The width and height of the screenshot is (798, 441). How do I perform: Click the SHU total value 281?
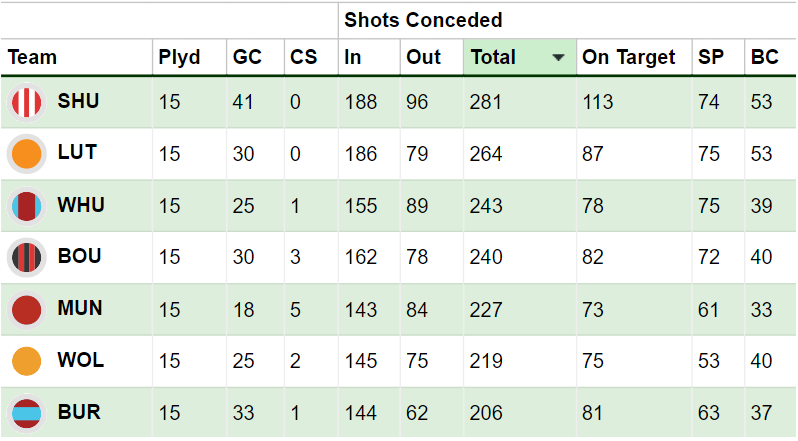pyautogui.click(x=487, y=102)
